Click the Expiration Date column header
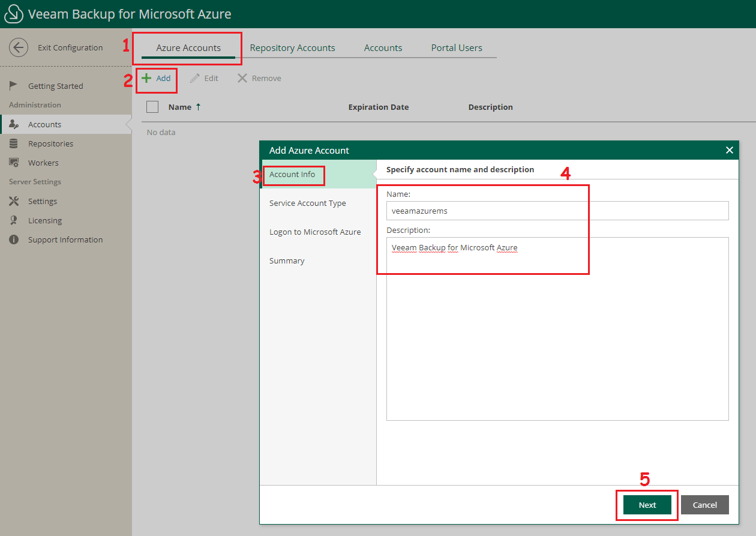Viewport: 756px width, 536px height. (379, 107)
